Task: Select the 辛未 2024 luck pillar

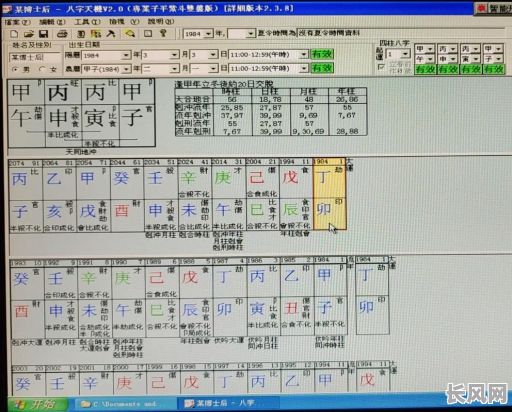Action: click(x=194, y=194)
